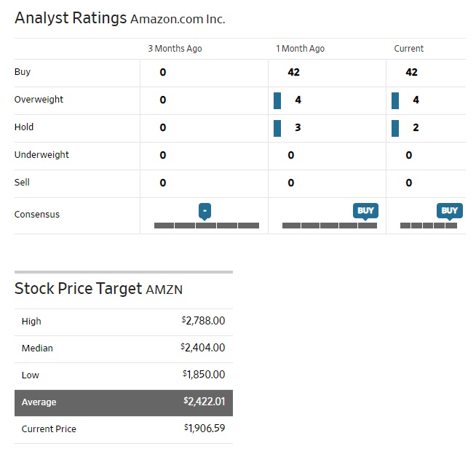Click the BUY badge in 1 Month Ago column
The image size is (476, 454).
coord(365,211)
